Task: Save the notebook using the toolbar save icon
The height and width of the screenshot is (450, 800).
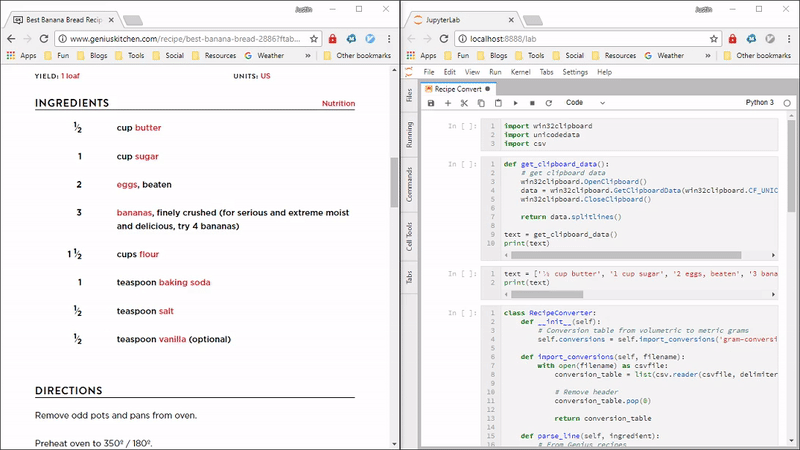Action: click(x=431, y=103)
